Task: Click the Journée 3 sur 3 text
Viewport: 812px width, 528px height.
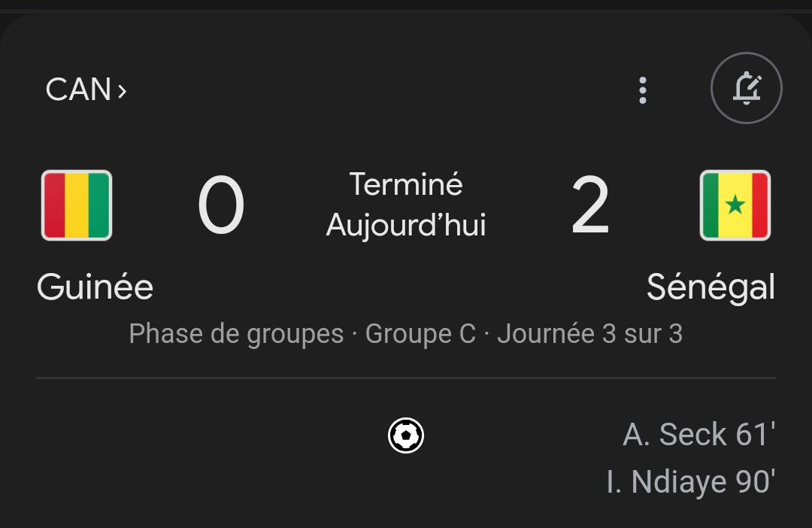Action: 589,333
